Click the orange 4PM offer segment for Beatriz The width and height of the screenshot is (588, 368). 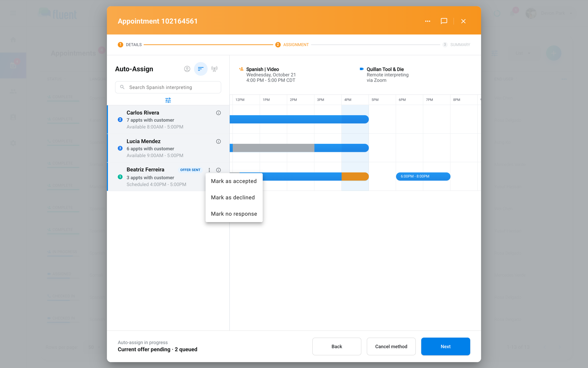(x=355, y=177)
